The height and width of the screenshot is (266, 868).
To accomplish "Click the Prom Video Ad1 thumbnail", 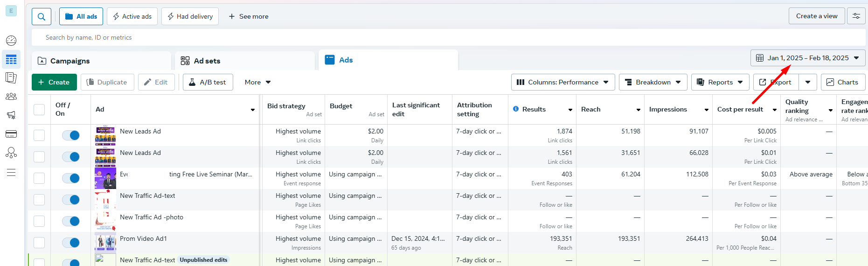I will coord(105,243).
